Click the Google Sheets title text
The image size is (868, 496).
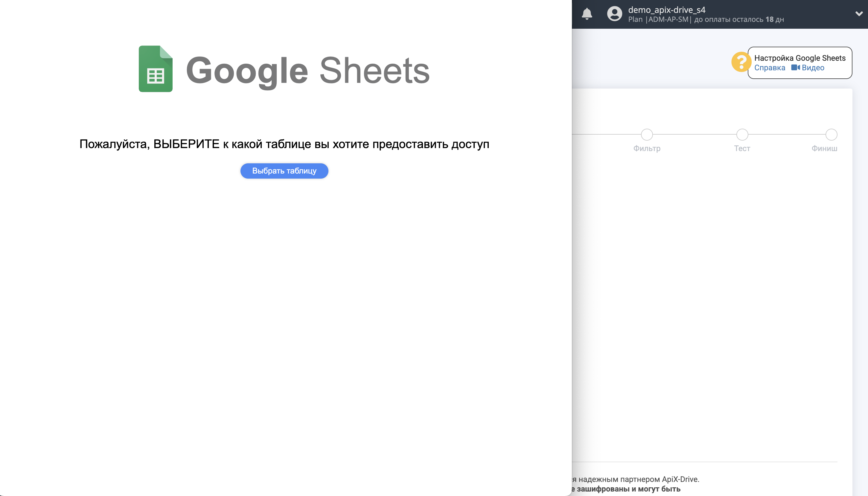[x=307, y=70]
